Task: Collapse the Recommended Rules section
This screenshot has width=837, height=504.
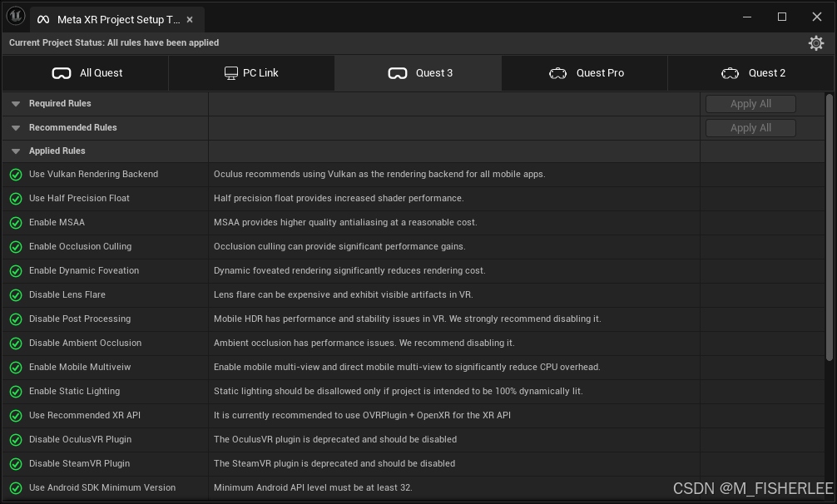Action: (x=16, y=128)
